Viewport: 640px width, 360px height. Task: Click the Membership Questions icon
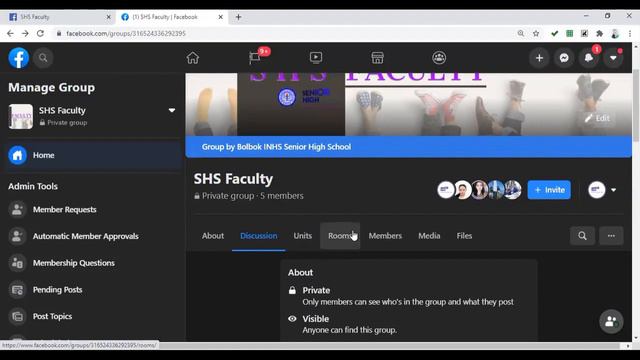(17, 263)
